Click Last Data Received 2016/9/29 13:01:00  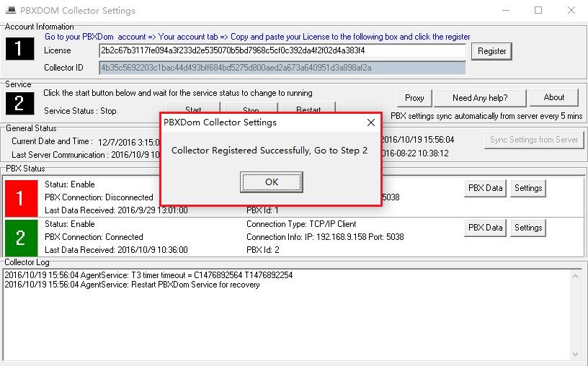point(116,210)
